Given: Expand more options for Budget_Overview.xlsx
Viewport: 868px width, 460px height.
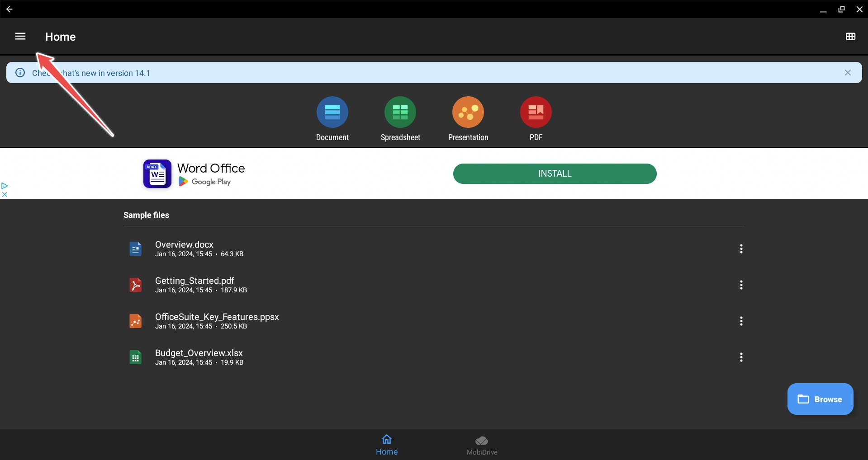Looking at the screenshot, I should click(x=741, y=357).
